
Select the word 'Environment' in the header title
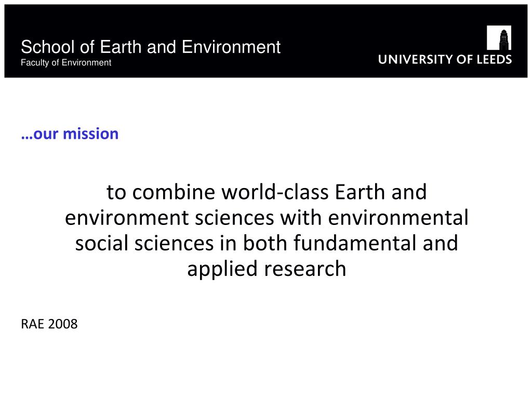point(231,47)
